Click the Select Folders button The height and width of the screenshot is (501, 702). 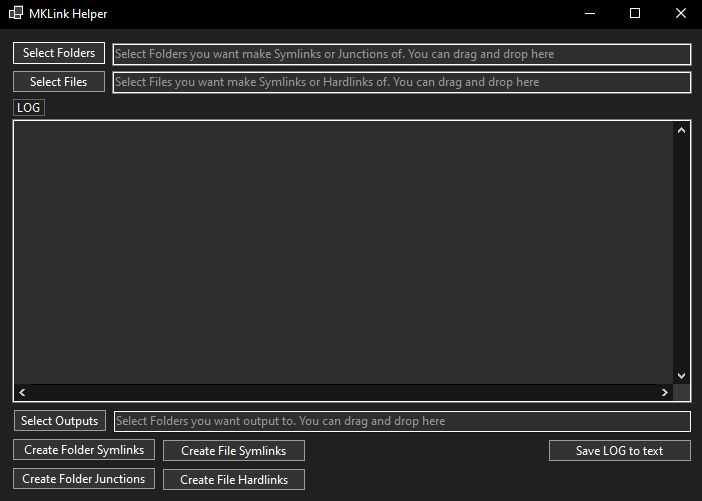59,53
